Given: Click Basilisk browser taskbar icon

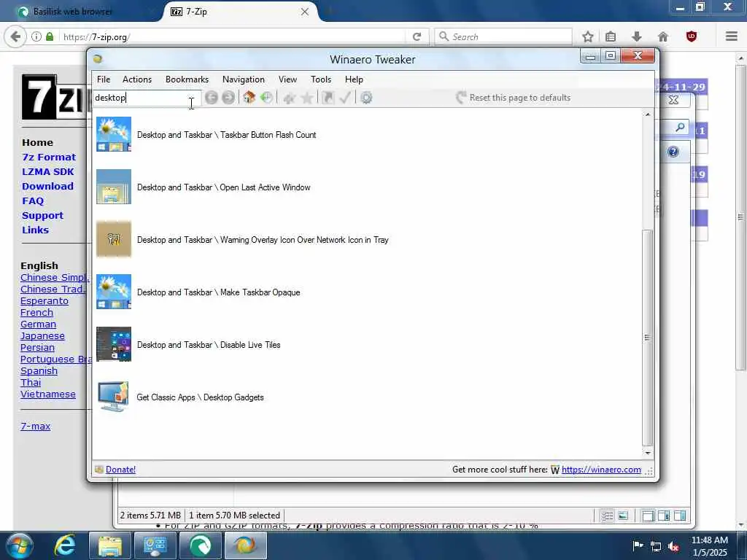Looking at the screenshot, I should (x=201, y=545).
